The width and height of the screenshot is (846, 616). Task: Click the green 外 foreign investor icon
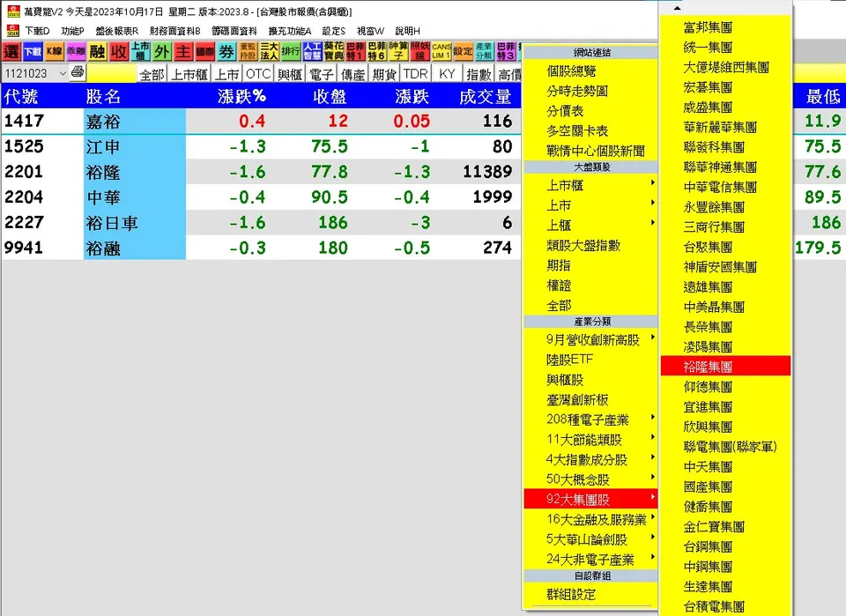(162, 52)
